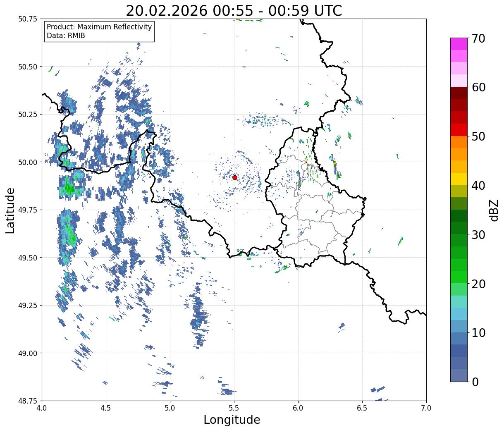Click the red radar location marker
Screen dimensions: 504x430
coord(235,177)
